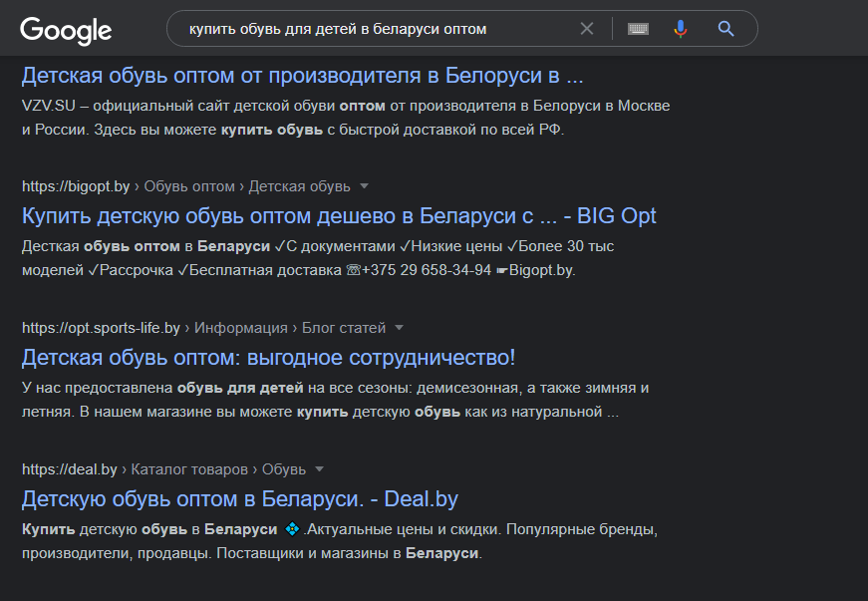Open 'Купить детскую обувь оптом дешево в Беларуси' result
Viewport: 868px width, 601px height.
click(339, 216)
